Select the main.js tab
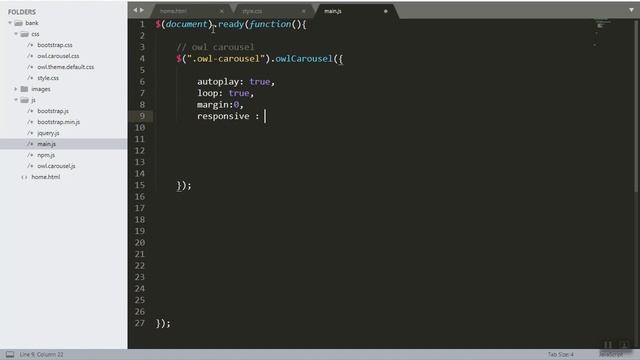640x360 pixels. (x=356, y=11)
